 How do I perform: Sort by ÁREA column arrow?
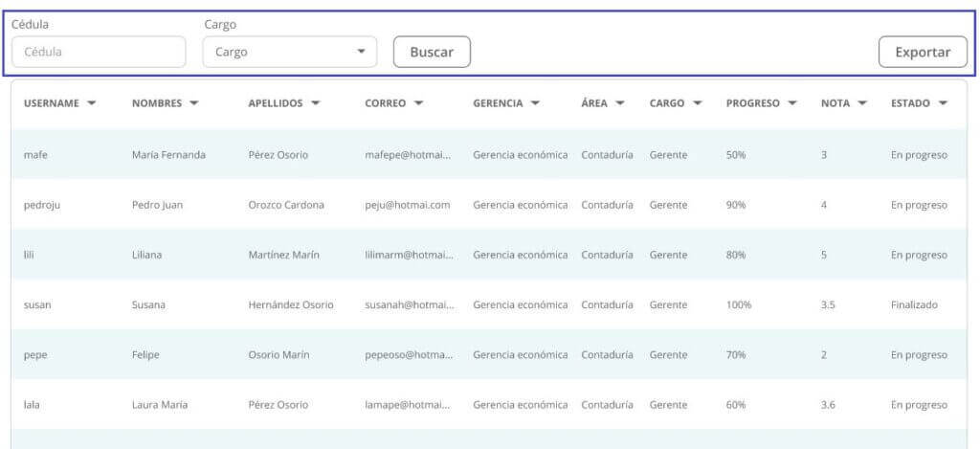click(620, 103)
